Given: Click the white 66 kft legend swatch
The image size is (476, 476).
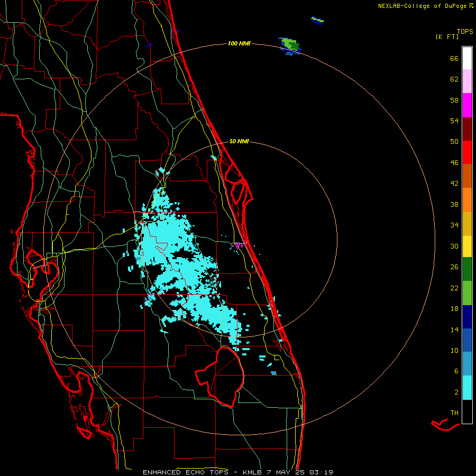Looking at the screenshot, I should (467, 58).
